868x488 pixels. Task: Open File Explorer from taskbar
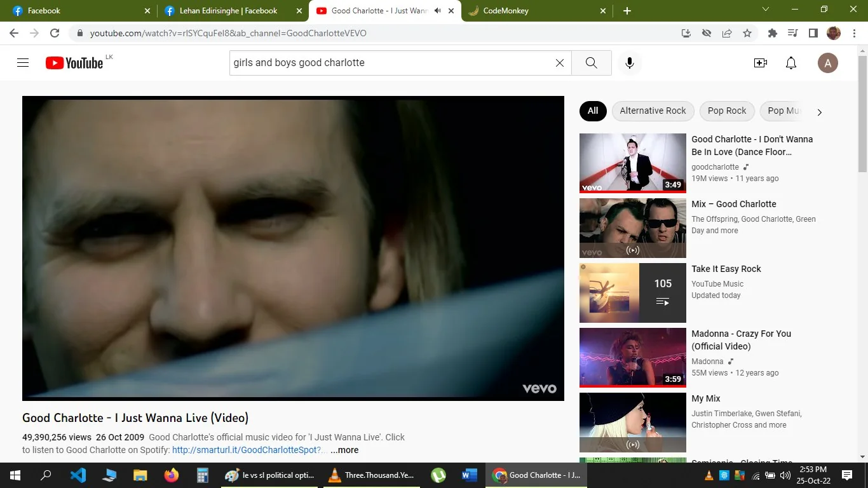[x=140, y=475]
